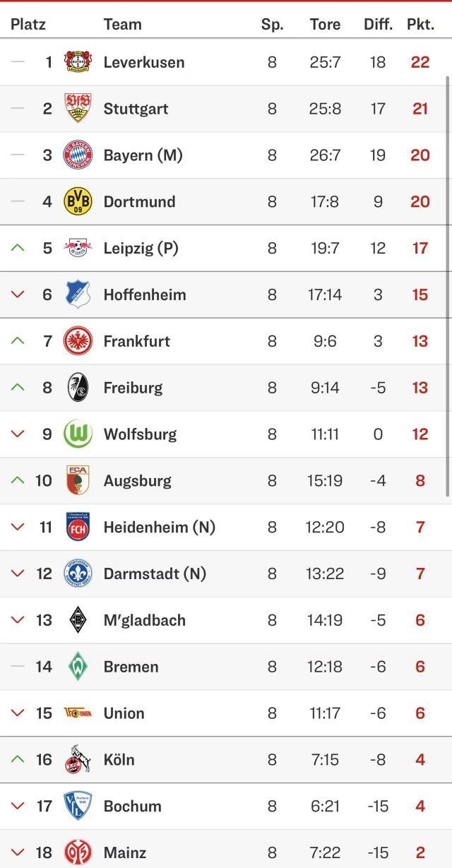
Task: Click the VfB Stuttgart club logo
Action: coord(78,109)
